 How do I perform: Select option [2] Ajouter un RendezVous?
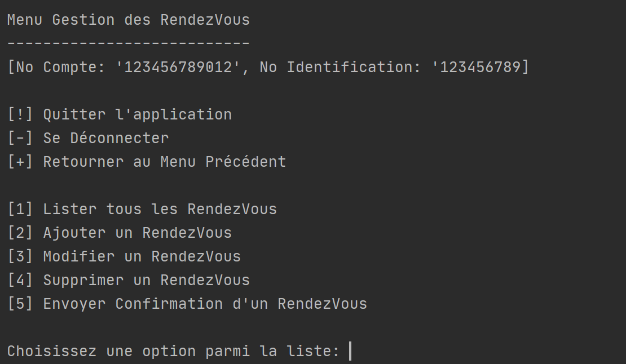[x=120, y=233]
